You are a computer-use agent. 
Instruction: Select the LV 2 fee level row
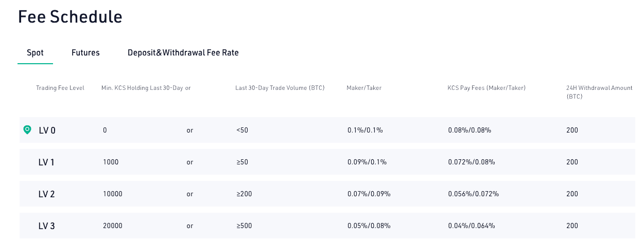327,194
